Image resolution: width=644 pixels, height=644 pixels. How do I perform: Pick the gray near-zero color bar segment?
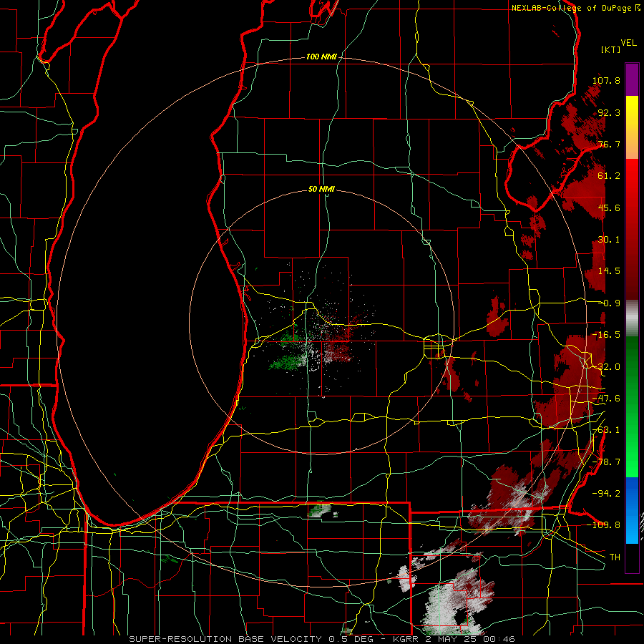click(632, 318)
